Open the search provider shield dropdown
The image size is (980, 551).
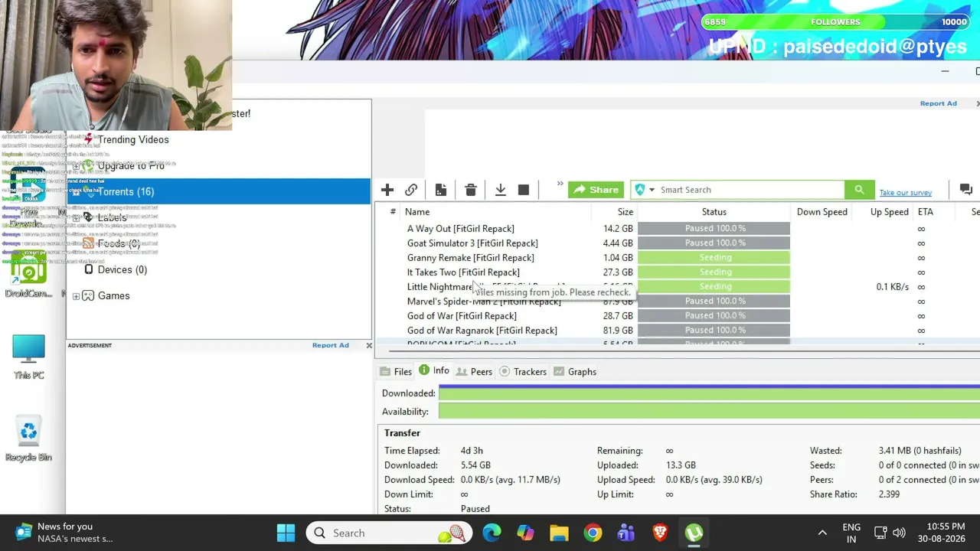click(645, 190)
